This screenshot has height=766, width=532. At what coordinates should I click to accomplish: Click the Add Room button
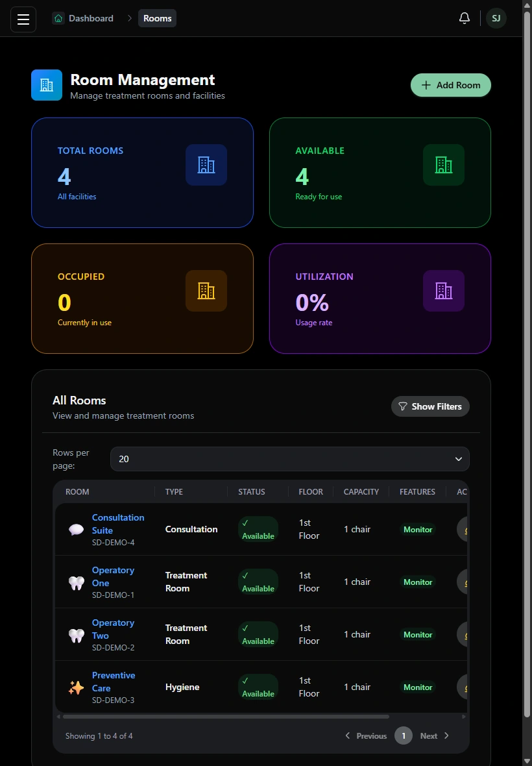(450, 85)
